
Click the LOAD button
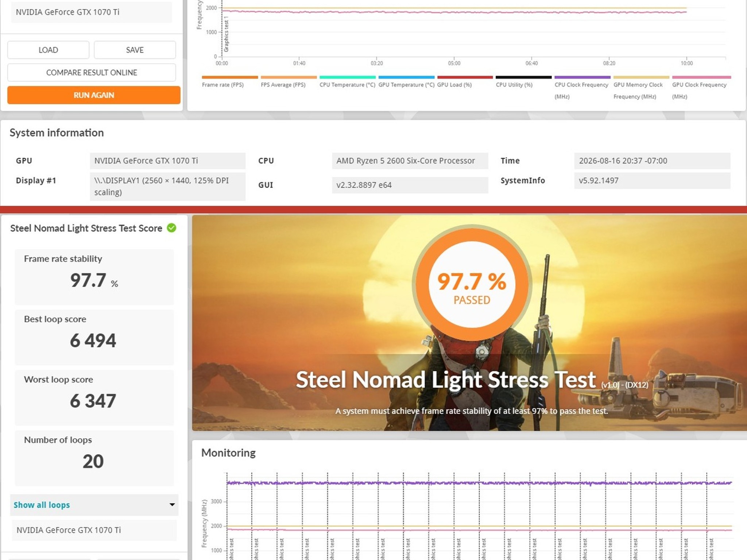click(48, 50)
